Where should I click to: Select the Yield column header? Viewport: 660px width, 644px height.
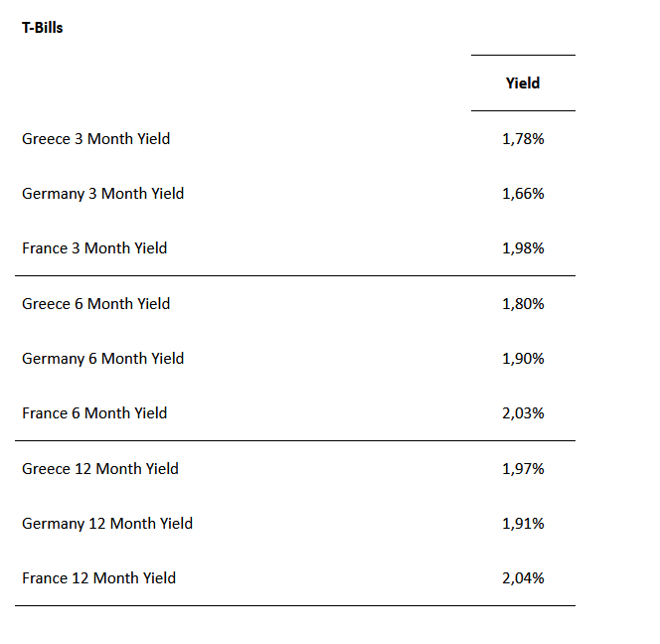(523, 83)
